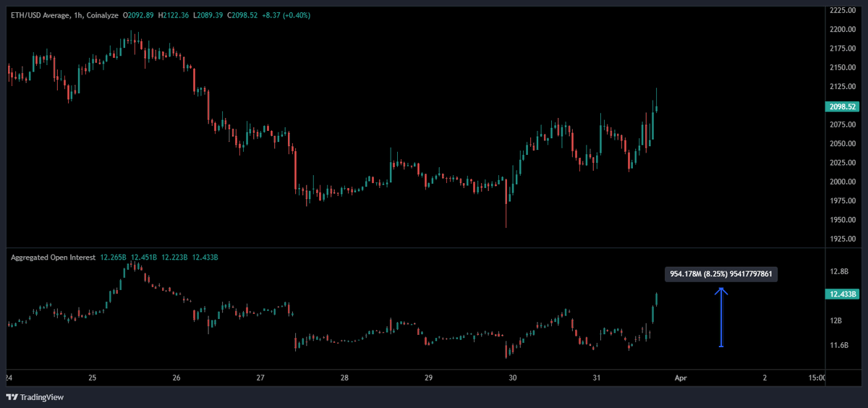Click date 25 on the time axis

point(92,378)
